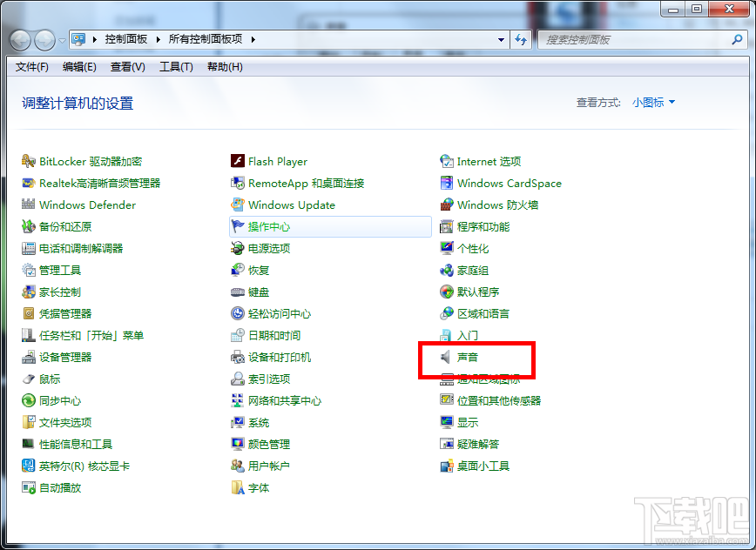Open the 查看(V) menu
756x550 pixels.
pyautogui.click(x=127, y=67)
